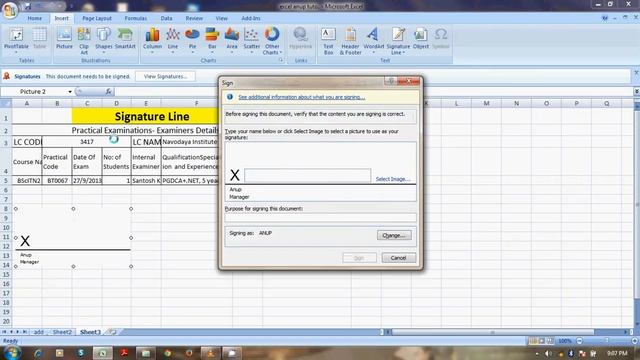The image size is (640, 360).
Task: Open the Area chart menu
Action: 231,41
